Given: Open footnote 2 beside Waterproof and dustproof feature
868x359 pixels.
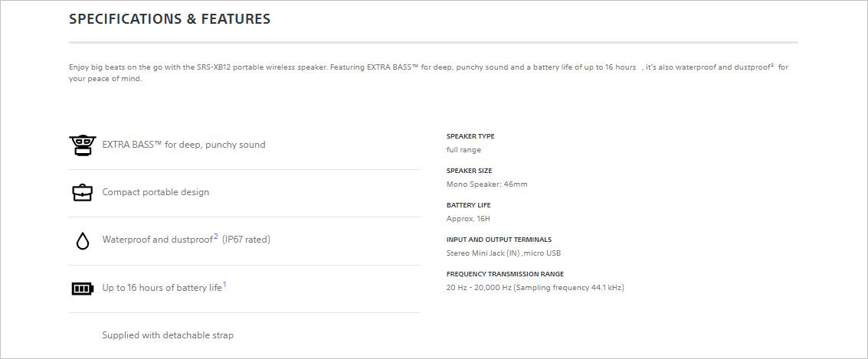Looking at the screenshot, I should pos(216,237).
